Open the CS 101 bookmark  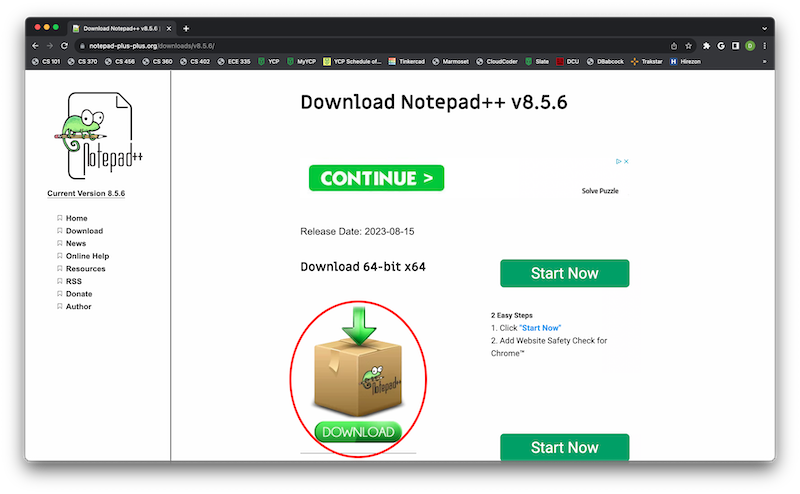pos(46,61)
